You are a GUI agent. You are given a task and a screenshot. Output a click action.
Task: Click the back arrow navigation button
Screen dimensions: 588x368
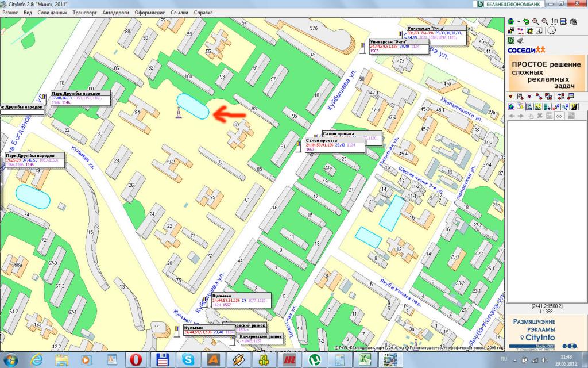coord(512,116)
